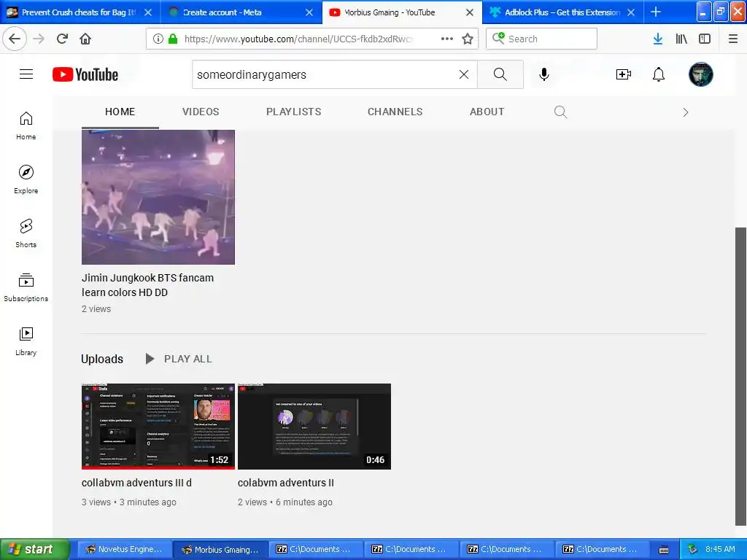Click the Jimin Jungkook fancam thumbnail
This screenshot has width=747, height=560.
point(158,197)
